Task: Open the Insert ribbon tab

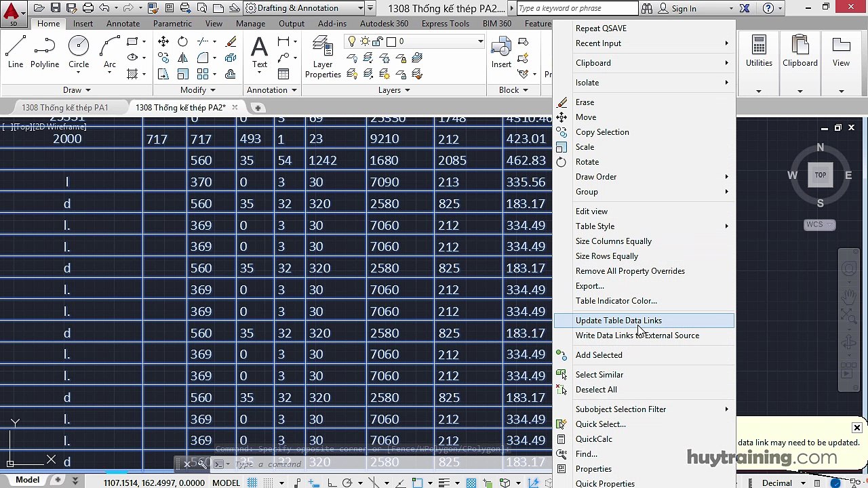Action: pyautogui.click(x=83, y=24)
